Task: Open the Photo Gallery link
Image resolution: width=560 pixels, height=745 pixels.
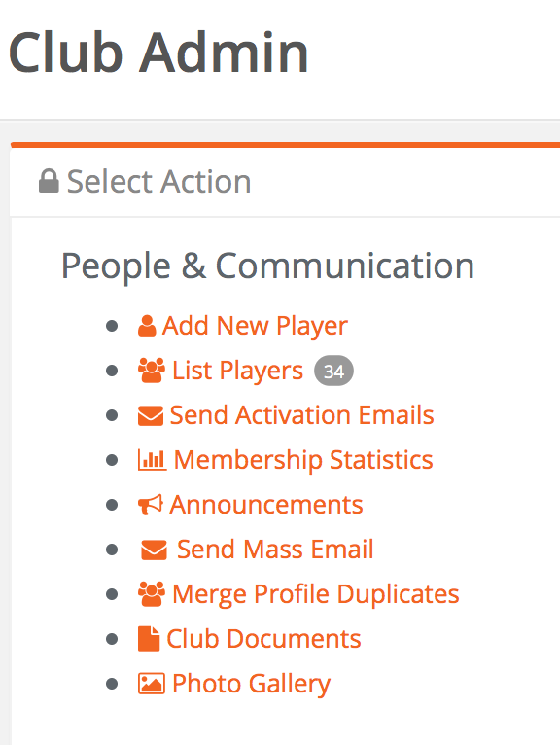Action: tap(251, 684)
